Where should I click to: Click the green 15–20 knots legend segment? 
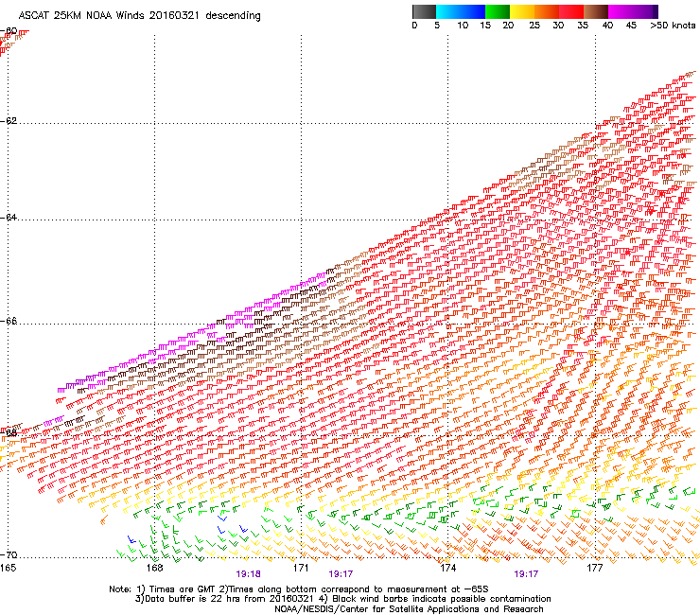tap(498, 11)
